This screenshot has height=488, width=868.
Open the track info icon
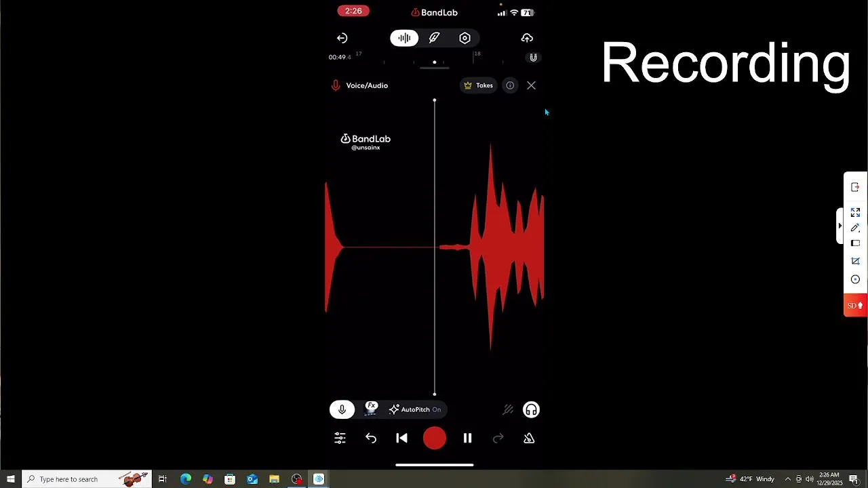(x=510, y=85)
